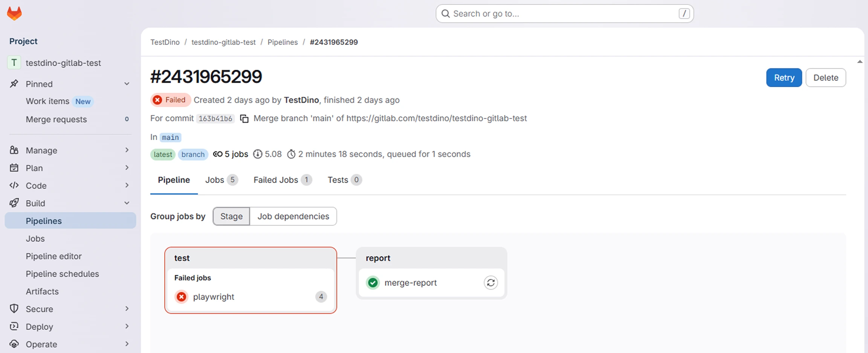Collapse the Pinned section

[x=127, y=84]
